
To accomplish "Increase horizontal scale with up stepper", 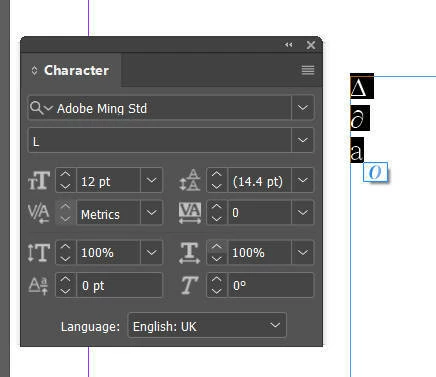I will pyautogui.click(x=217, y=246).
